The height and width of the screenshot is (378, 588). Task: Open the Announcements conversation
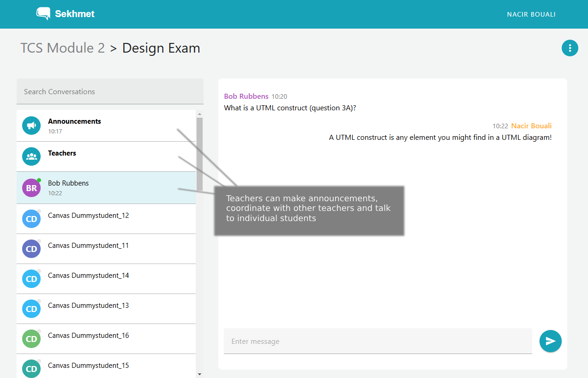pos(106,126)
